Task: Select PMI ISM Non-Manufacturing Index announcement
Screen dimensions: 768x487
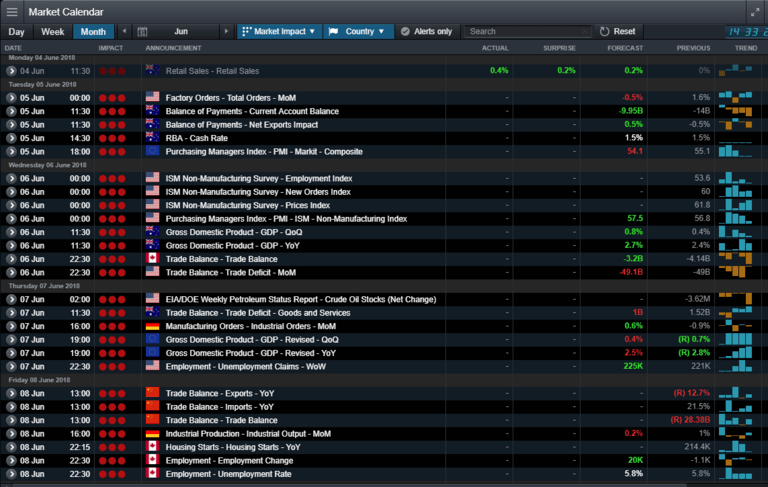Action: pyautogui.click(x=286, y=219)
